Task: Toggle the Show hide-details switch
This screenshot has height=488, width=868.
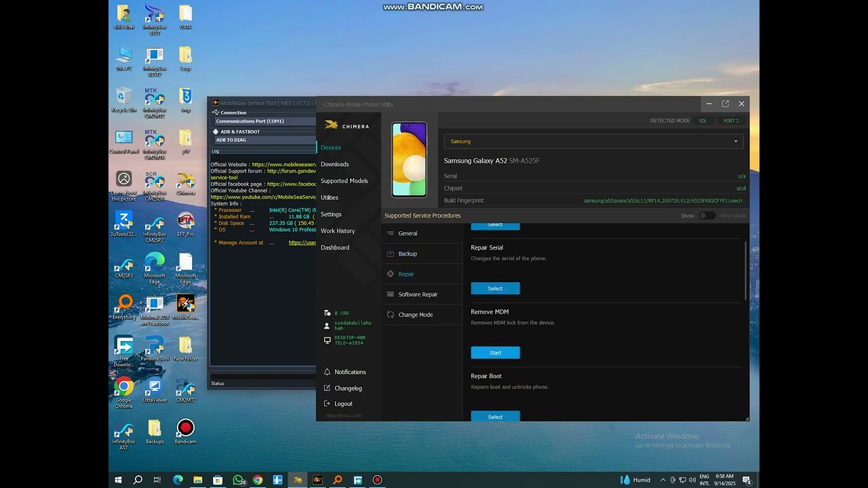Action: point(707,216)
